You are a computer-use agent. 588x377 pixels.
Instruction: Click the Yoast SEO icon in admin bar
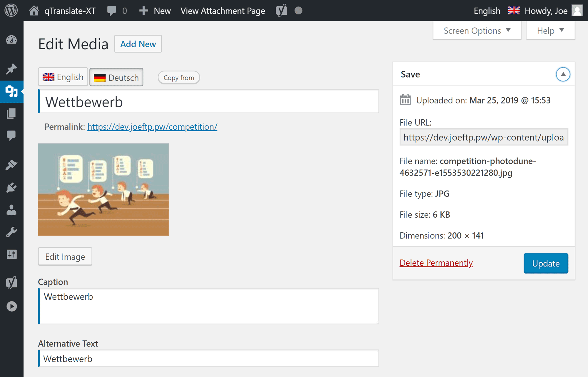pos(281,10)
